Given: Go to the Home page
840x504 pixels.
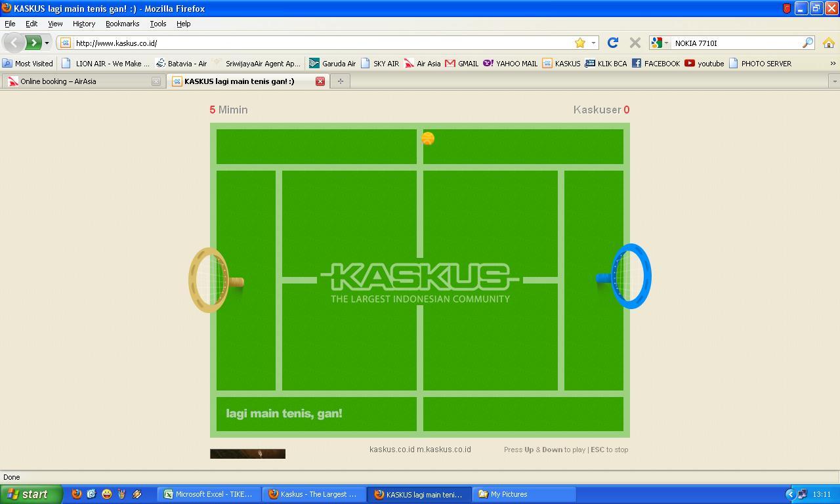Looking at the screenshot, I should click(829, 43).
